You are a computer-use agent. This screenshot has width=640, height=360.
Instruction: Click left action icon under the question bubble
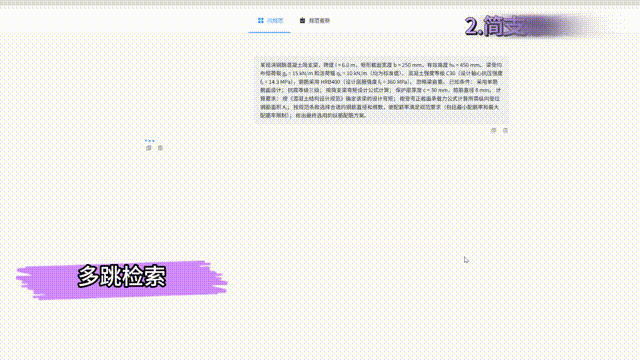click(x=493, y=131)
